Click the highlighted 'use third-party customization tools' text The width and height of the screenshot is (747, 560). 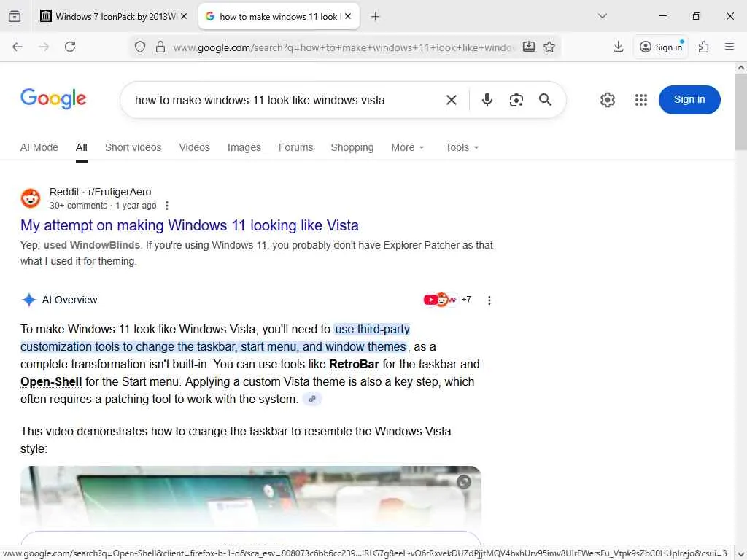tap(215, 338)
